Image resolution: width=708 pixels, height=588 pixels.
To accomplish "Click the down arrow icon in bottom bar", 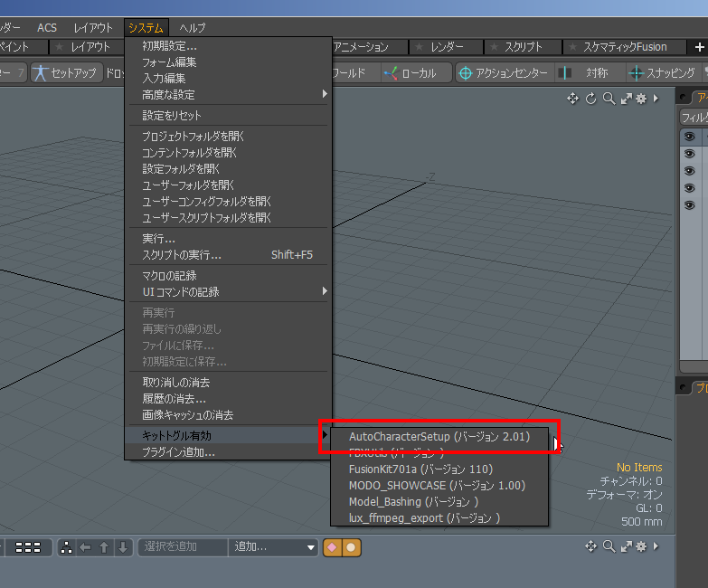I will pos(123,547).
